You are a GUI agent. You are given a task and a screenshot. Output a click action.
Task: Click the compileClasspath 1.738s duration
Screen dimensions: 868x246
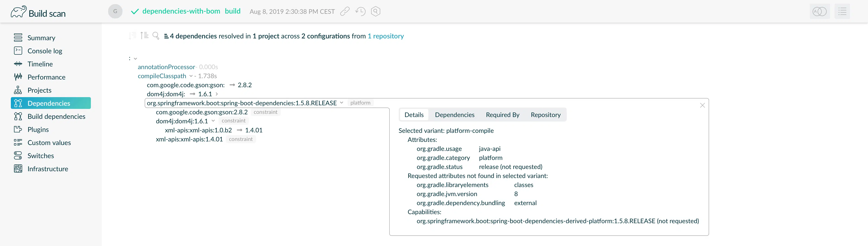coord(207,76)
